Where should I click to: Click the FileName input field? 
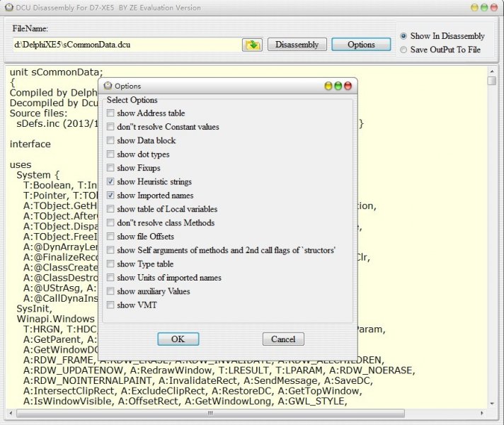tap(126, 45)
